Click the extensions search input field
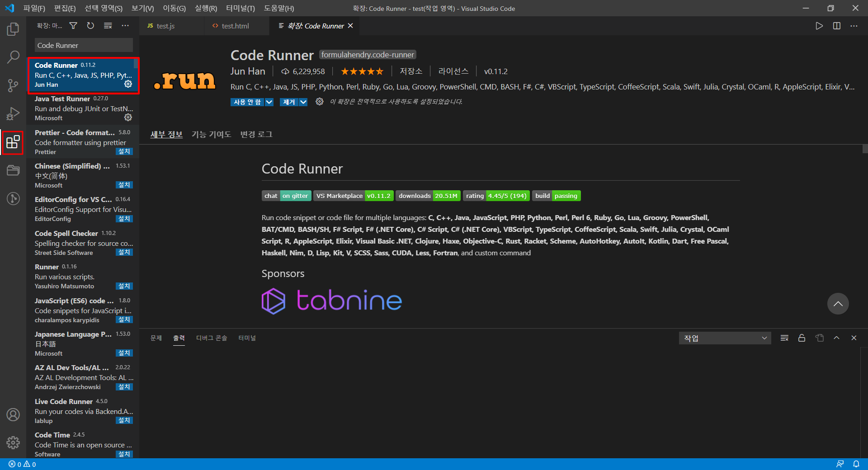 84,45
